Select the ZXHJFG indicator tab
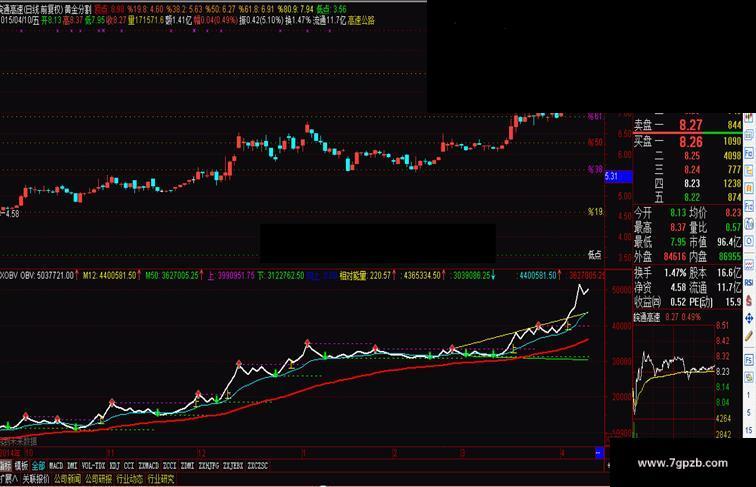This screenshot has height=487, width=756. (208, 466)
